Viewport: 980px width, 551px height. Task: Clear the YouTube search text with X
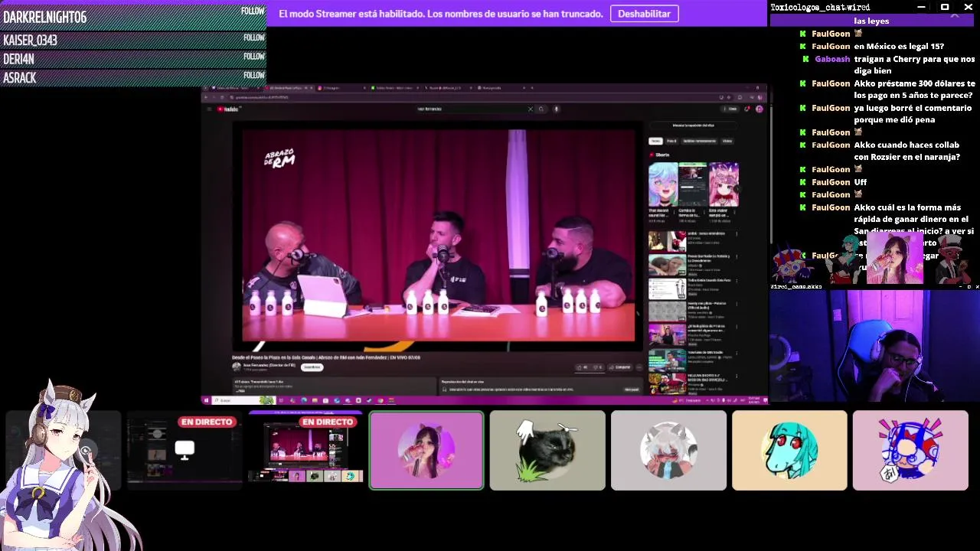click(530, 109)
